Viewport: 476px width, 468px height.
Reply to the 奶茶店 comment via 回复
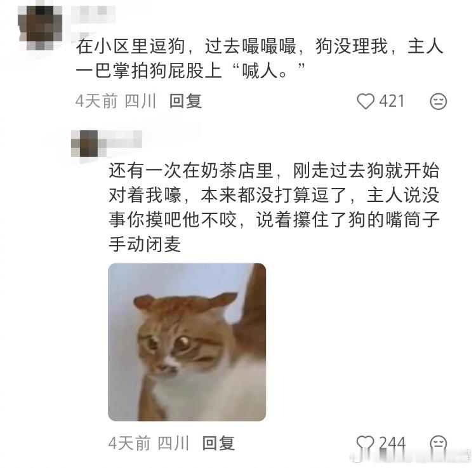(218, 443)
